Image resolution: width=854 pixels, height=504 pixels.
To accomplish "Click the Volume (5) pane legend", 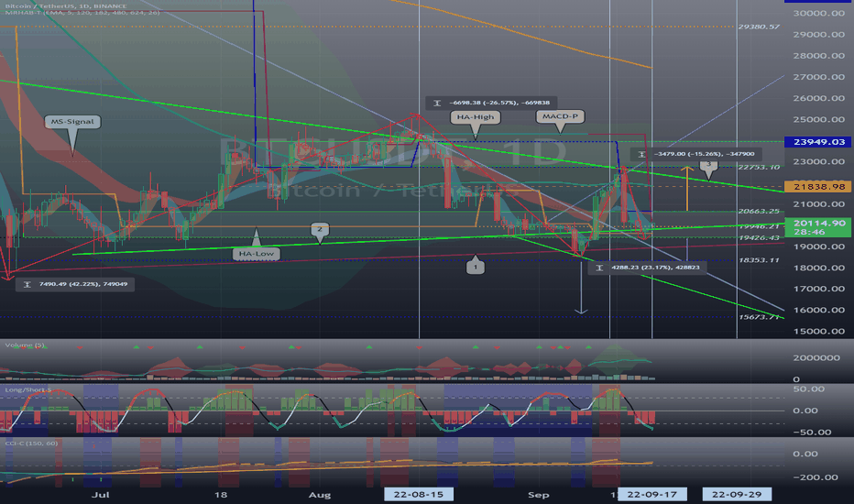I will (x=26, y=345).
